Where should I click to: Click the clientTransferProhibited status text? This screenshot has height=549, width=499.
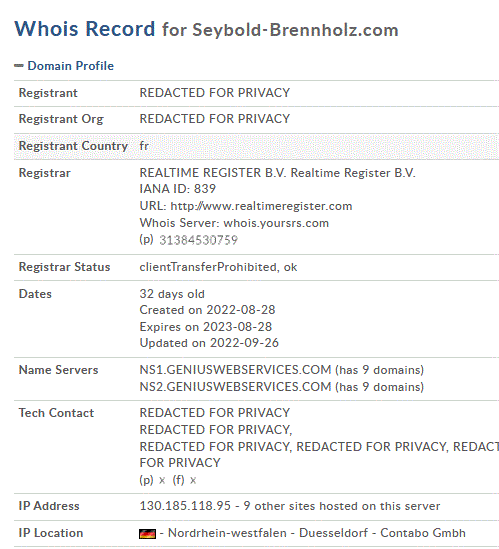tap(209, 267)
